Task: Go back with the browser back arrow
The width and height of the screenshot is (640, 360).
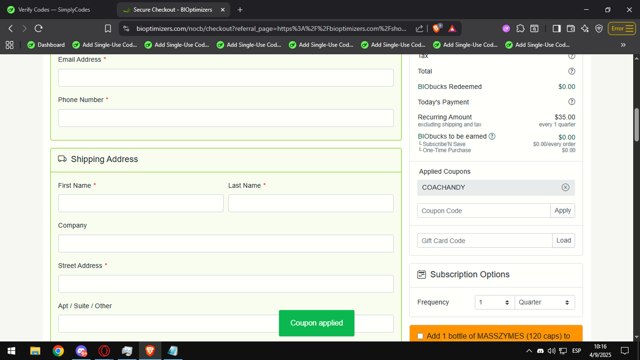Action: [x=11, y=29]
